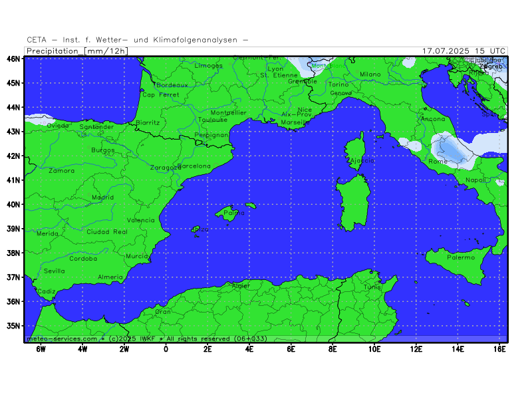The image size is (532, 399).
Task: Click the Burgos city label
Action: (103, 150)
